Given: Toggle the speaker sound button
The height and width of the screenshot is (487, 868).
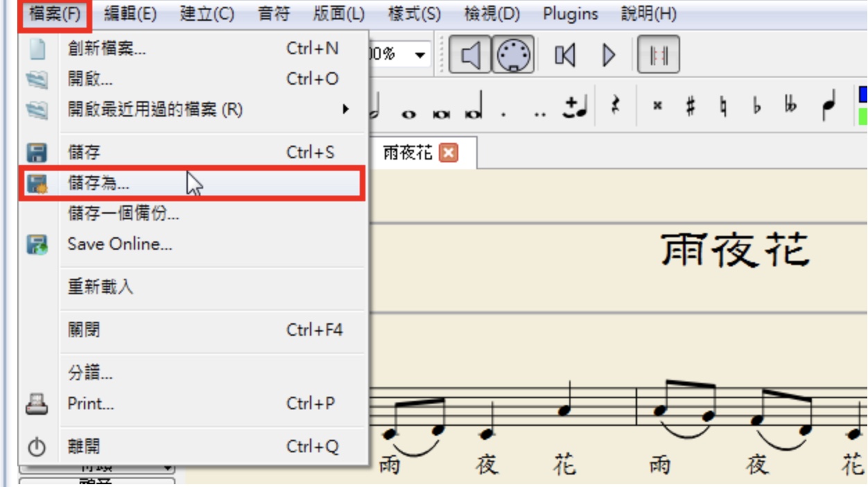Looking at the screenshot, I should point(470,55).
